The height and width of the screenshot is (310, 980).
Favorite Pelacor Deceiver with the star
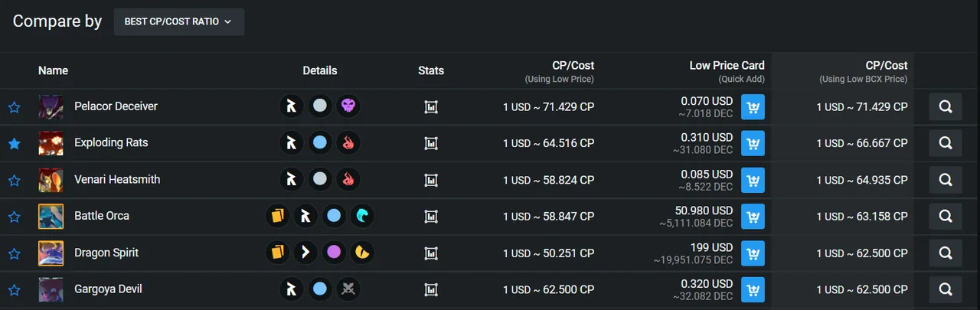pyautogui.click(x=14, y=107)
